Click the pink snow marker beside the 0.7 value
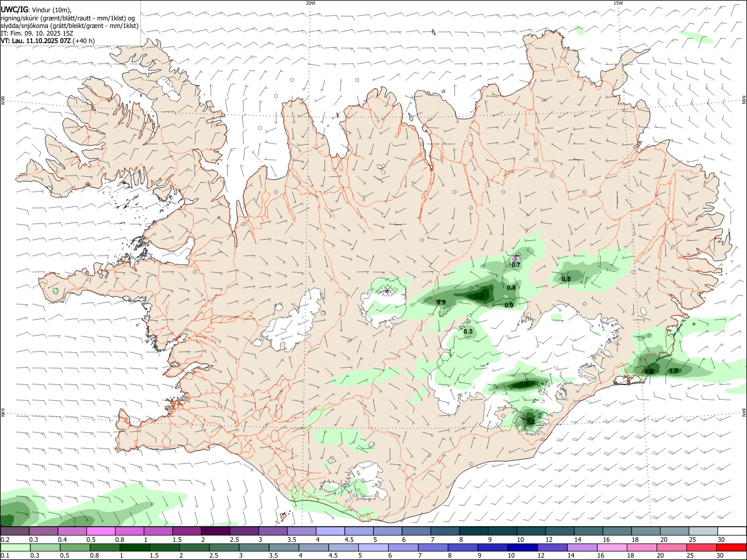Viewport: 747px width, 560px height. tap(515, 258)
